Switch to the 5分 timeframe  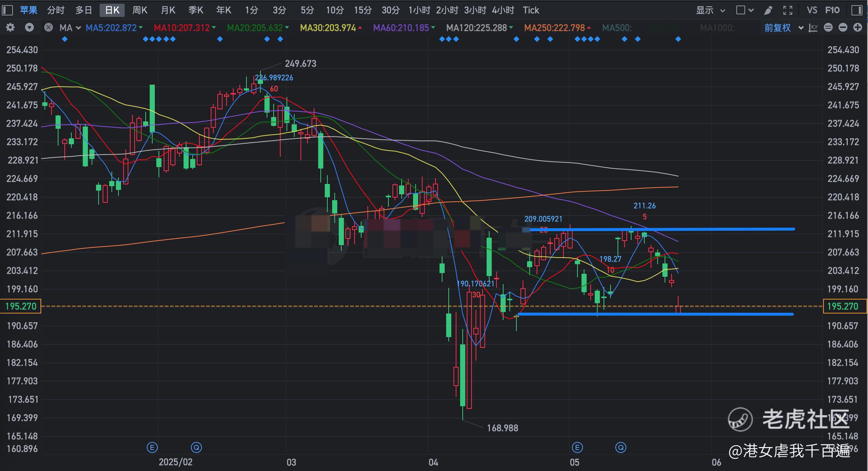pos(307,10)
